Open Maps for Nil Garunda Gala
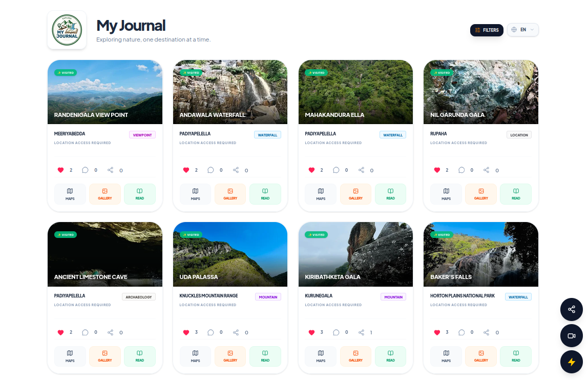The height and width of the screenshot is (380, 588). click(446, 194)
